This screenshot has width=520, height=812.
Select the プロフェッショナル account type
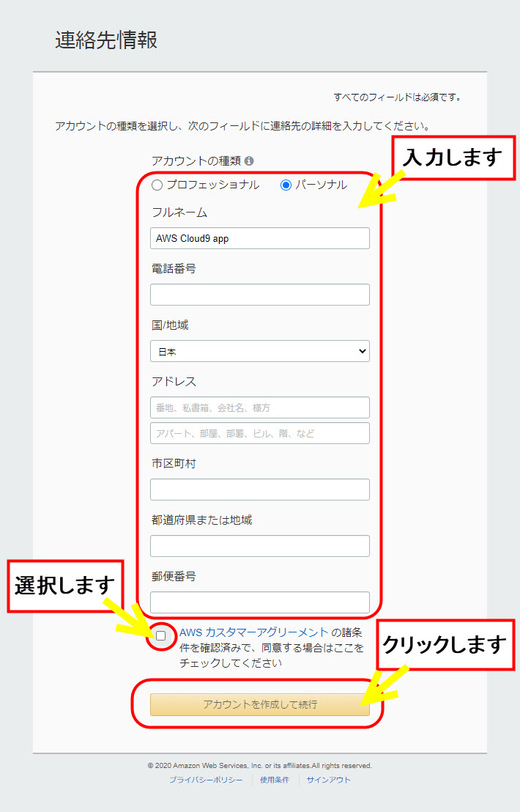click(157, 185)
